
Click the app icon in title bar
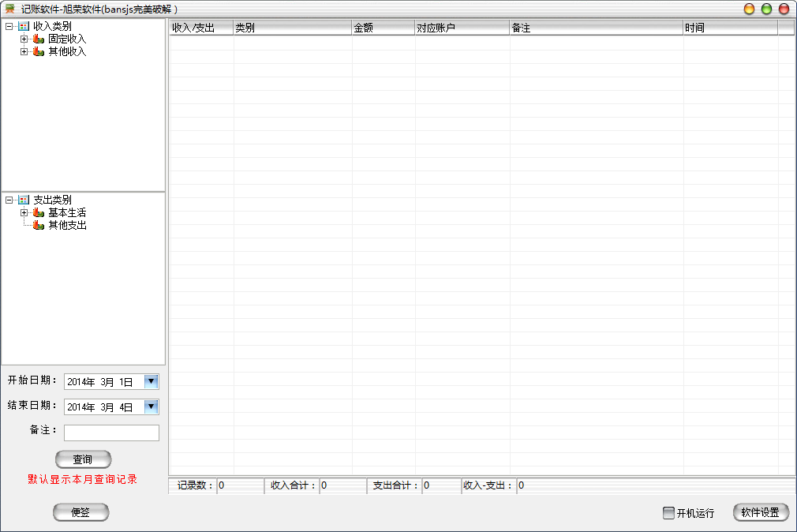[9, 9]
